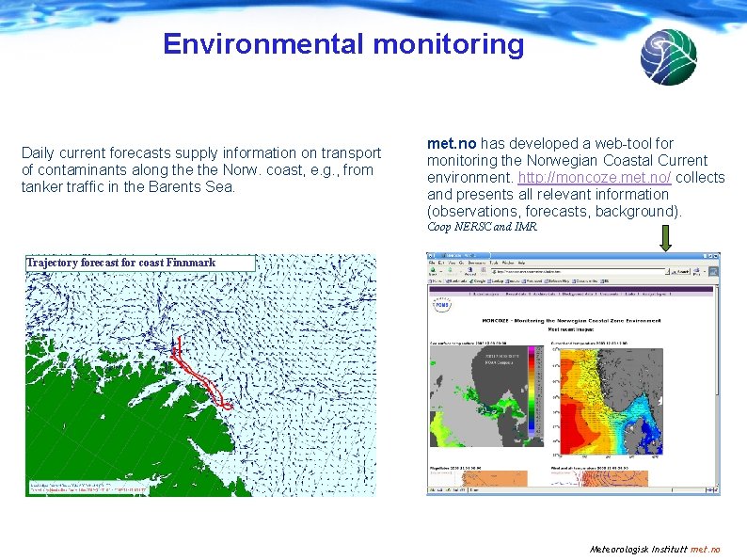Open Bookmarks menu in embedded browser
This screenshot has height=560, width=747.
[x=476, y=263]
